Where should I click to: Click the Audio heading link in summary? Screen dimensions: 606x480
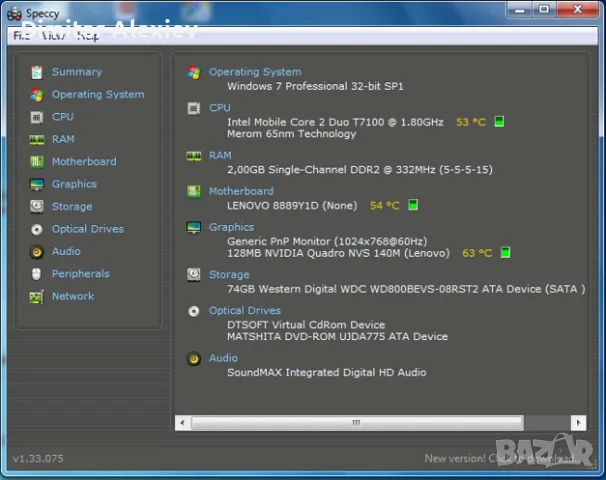pyautogui.click(x=223, y=358)
